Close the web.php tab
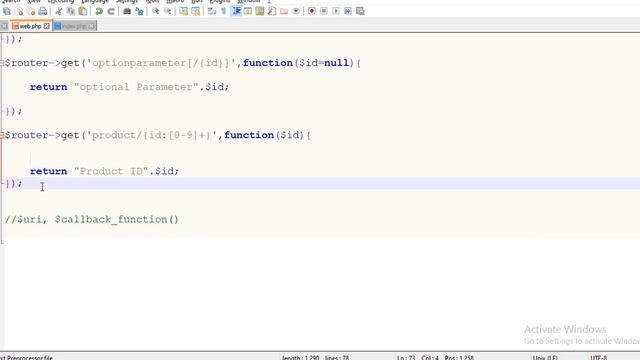Viewport: 640px width, 360px height. [47, 26]
